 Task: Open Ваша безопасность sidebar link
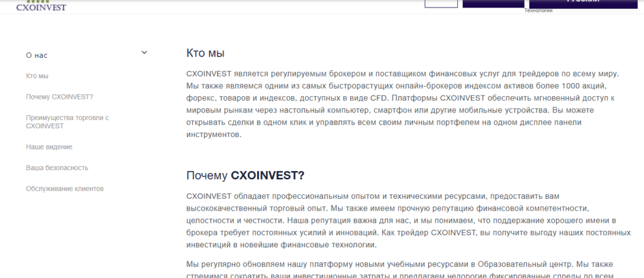coord(57,168)
